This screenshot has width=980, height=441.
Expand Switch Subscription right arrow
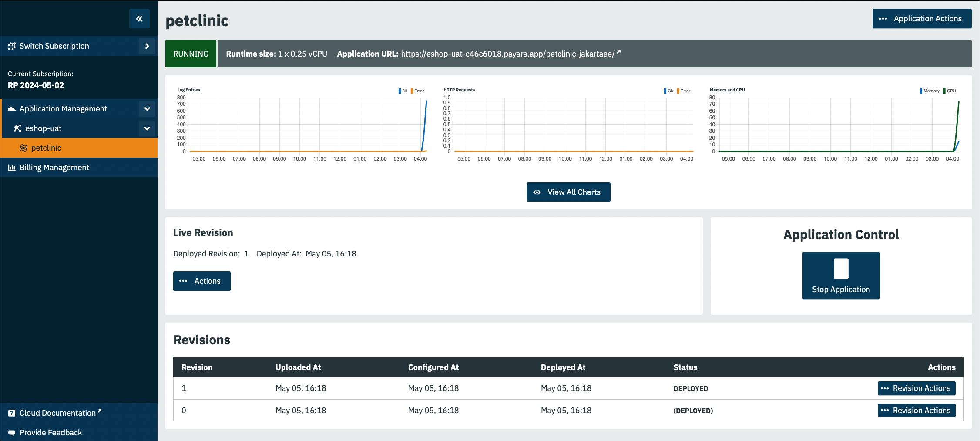[147, 46]
